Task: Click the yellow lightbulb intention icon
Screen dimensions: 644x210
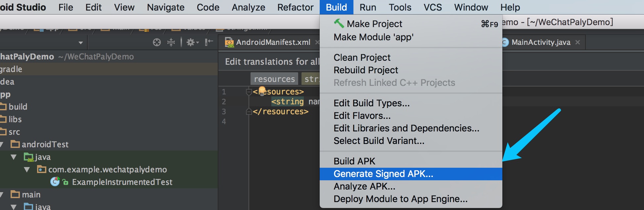Action: (262, 91)
